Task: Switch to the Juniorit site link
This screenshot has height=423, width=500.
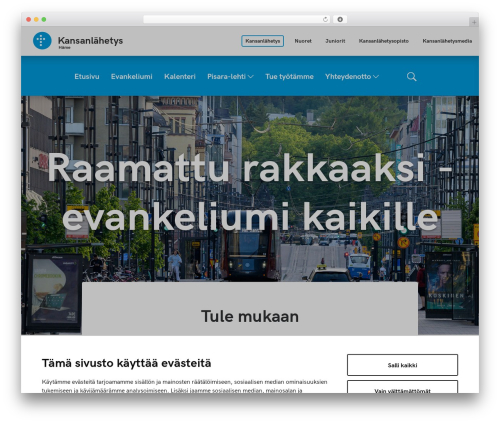Action: coord(335,41)
